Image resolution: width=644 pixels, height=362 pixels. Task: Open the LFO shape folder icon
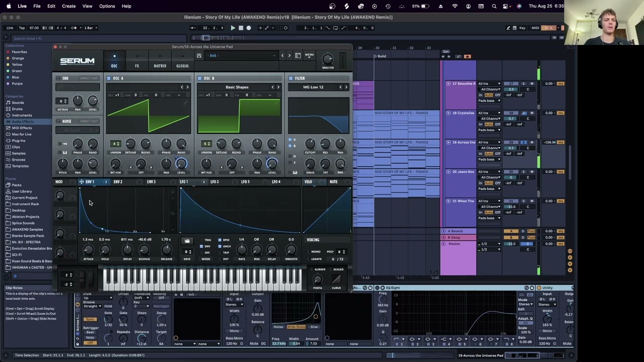pyautogui.click(x=187, y=241)
